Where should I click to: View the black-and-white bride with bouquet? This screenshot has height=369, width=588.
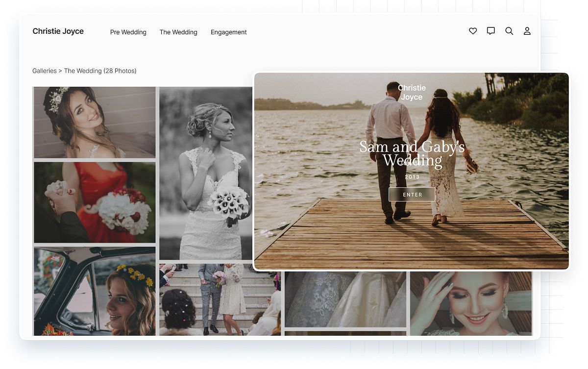(x=206, y=172)
